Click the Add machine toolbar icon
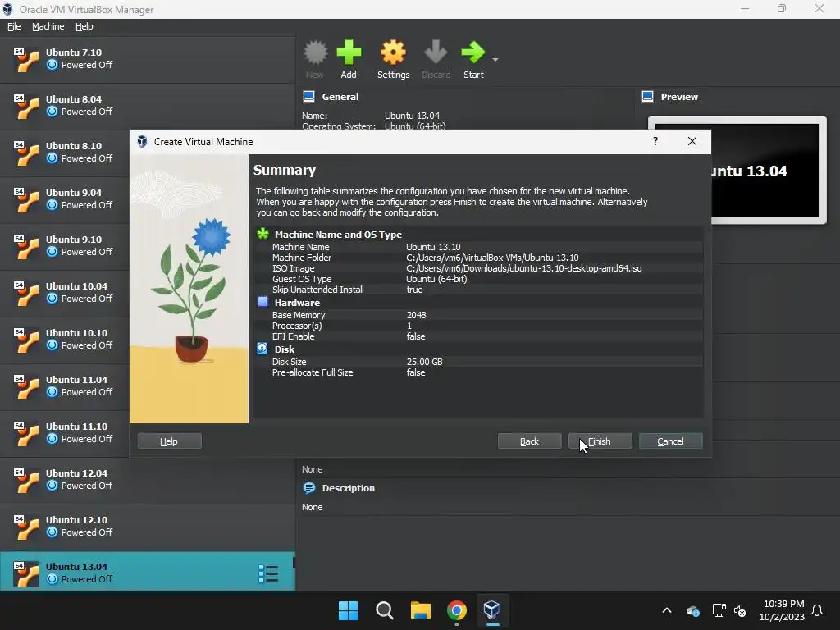 click(349, 52)
